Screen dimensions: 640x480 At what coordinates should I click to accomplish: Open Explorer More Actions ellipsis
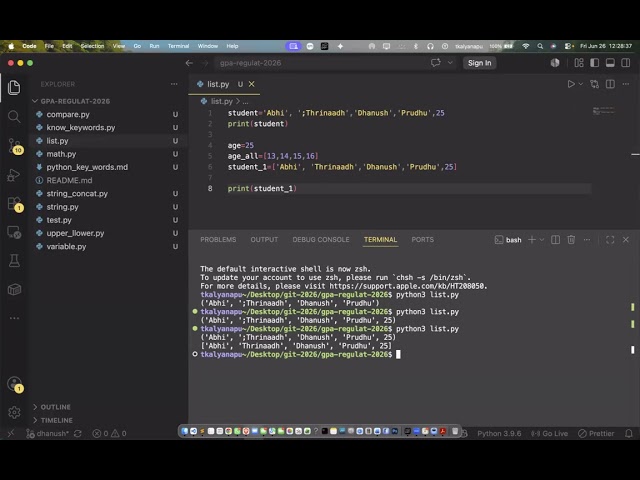coord(174,84)
